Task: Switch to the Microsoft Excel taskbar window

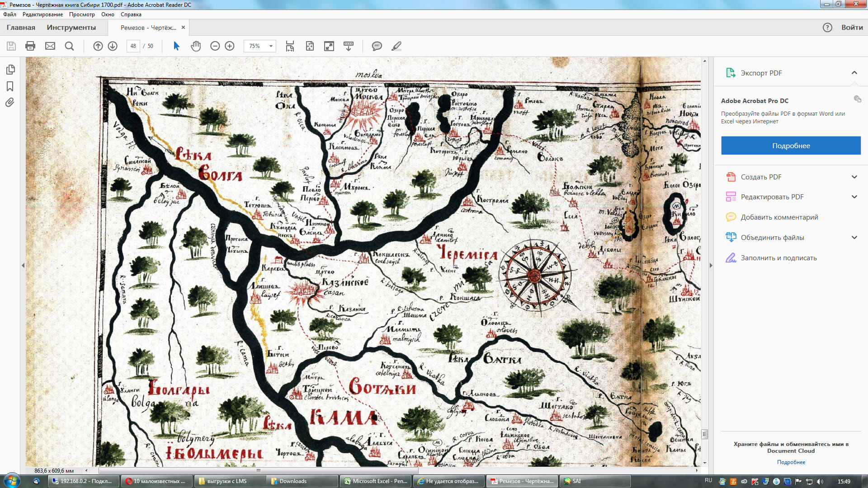Action: point(376,481)
